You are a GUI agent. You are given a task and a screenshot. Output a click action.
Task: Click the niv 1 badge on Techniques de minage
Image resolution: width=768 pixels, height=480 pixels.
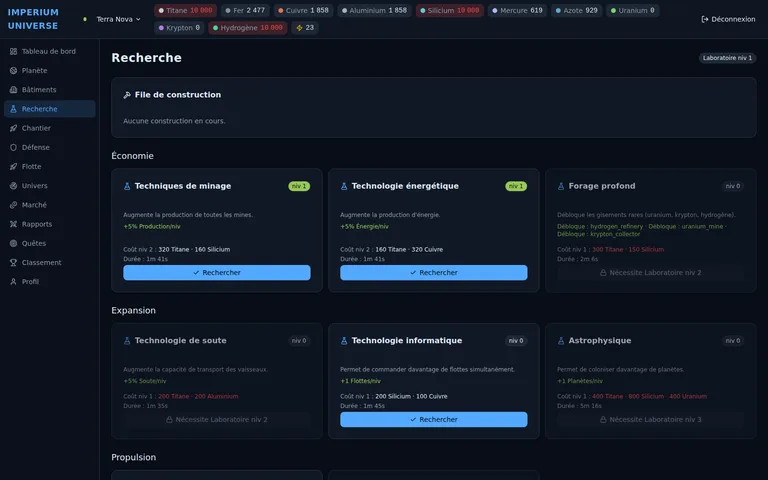[x=299, y=186]
